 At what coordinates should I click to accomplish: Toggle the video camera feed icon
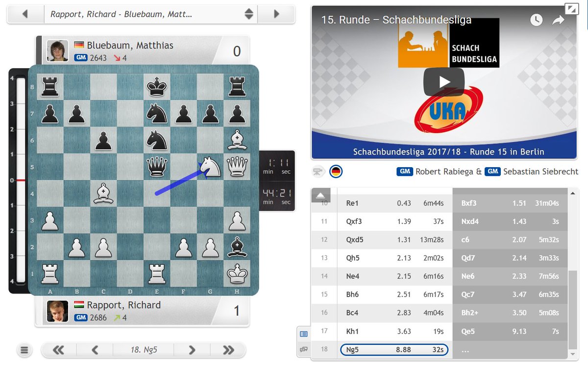click(318, 172)
